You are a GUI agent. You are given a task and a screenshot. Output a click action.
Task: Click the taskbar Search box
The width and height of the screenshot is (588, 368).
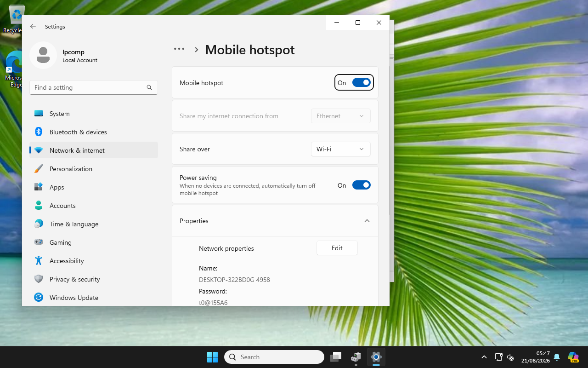click(274, 357)
